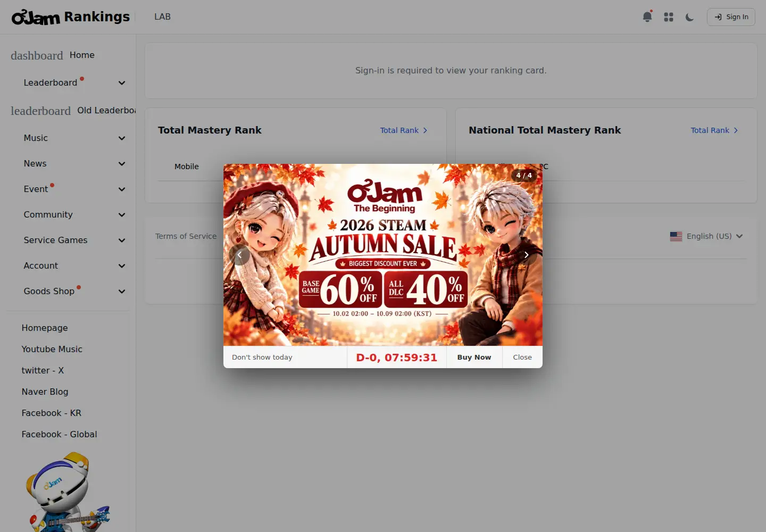Click Goods Shop label in sidebar
766x532 pixels.
click(49, 291)
